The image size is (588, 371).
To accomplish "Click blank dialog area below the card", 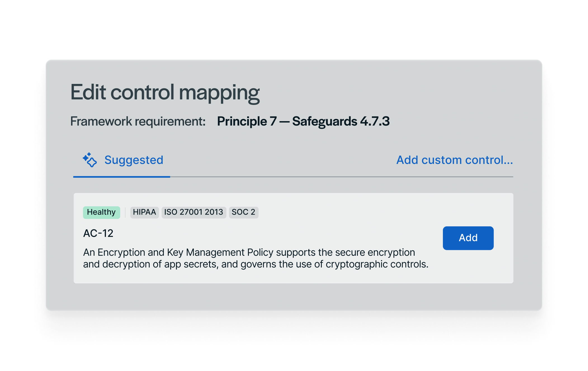I will [294, 297].
